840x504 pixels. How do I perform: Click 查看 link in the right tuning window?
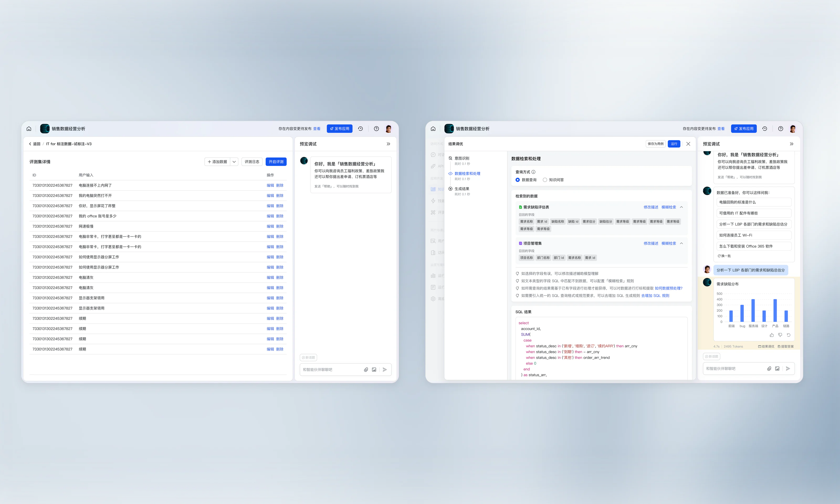pyautogui.click(x=721, y=129)
